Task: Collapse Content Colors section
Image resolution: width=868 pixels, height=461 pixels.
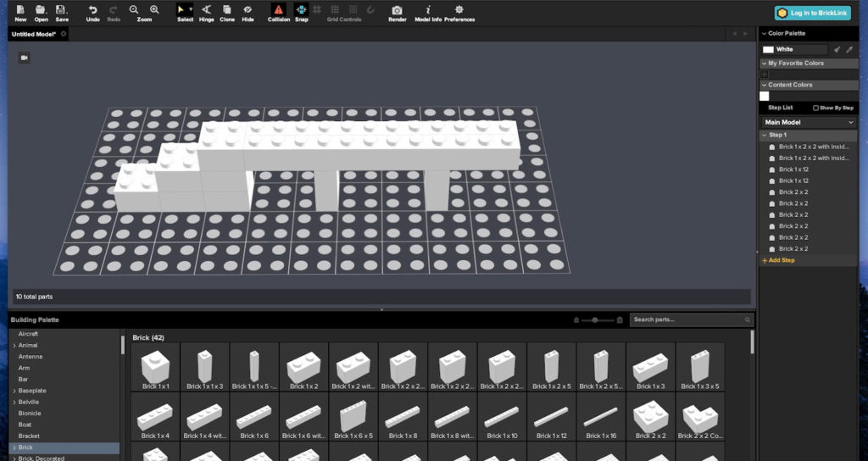Action: 765,86
